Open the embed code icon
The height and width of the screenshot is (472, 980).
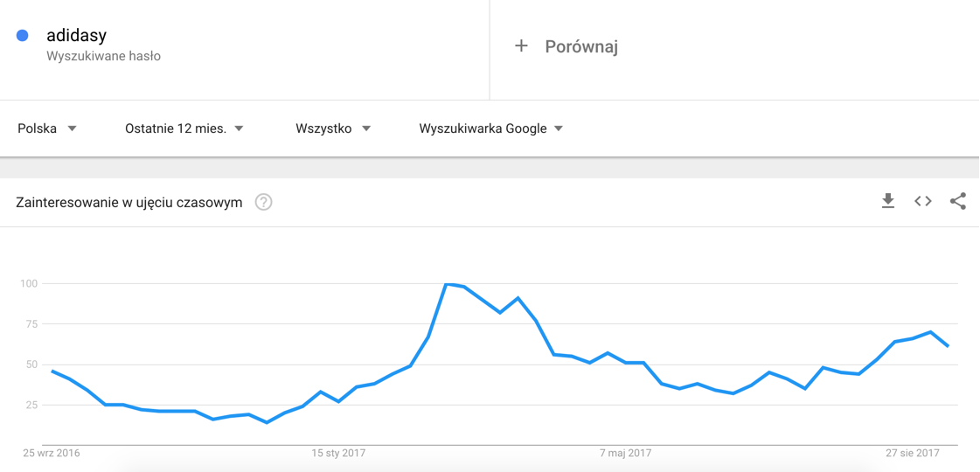click(x=923, y=202)
